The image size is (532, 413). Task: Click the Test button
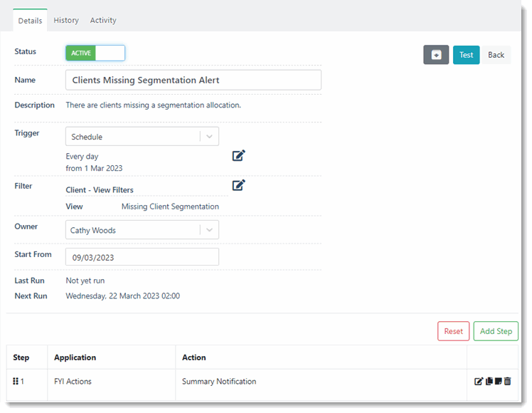click(466, 55)
